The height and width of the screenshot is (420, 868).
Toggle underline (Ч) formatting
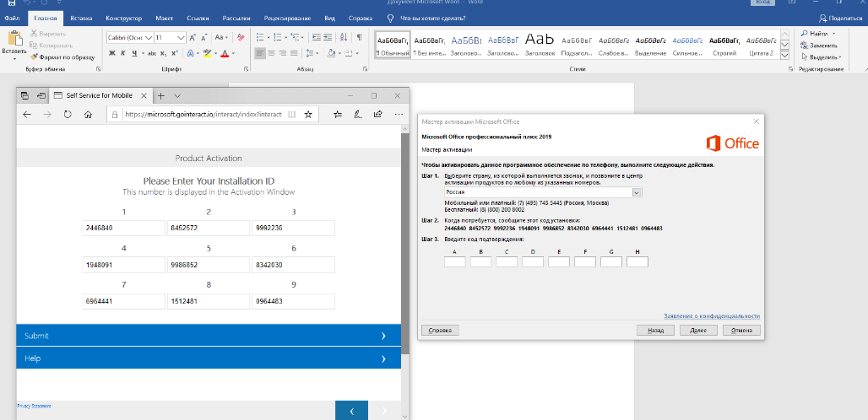coord(134,54)
